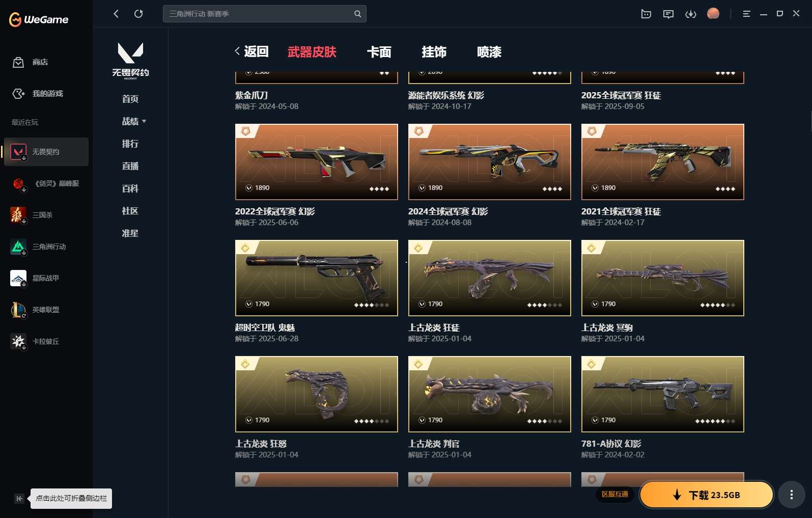Image resolution: width=812 pixels, height=518 pixels.
Task: Click the refresh page icon
Action: click(138, 14)
